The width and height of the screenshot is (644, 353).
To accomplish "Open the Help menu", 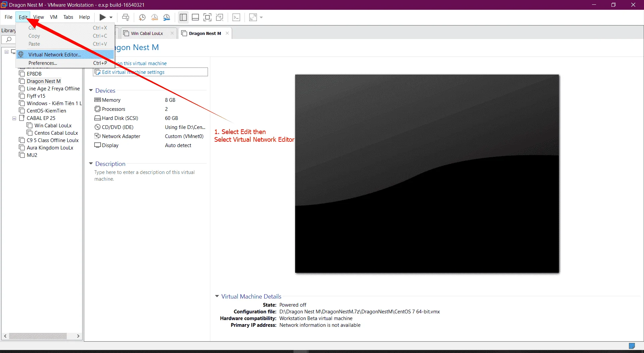I will tap(85, 17).
